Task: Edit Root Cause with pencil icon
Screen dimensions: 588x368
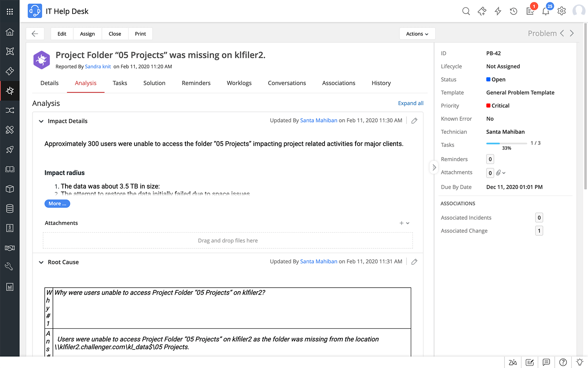Action: 414,262
